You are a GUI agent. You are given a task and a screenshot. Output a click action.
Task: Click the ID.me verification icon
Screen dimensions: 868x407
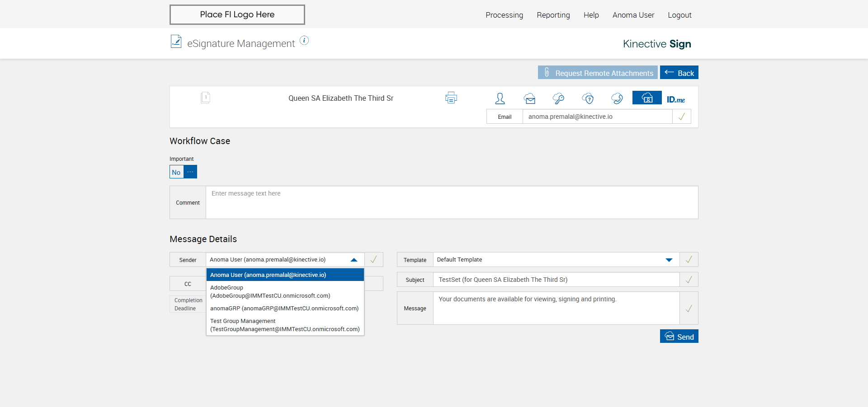675,99
